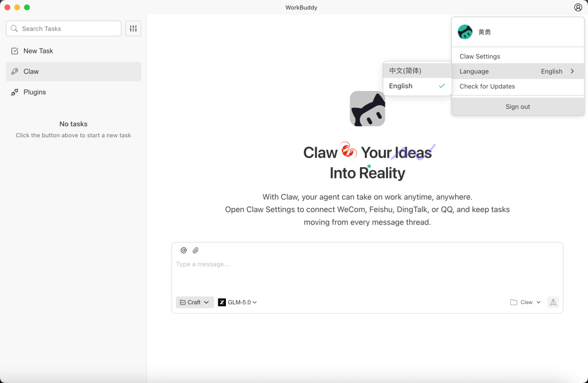Open the GLM-5.0 model selector
The image size is (588, 383).
pos(238,302)
